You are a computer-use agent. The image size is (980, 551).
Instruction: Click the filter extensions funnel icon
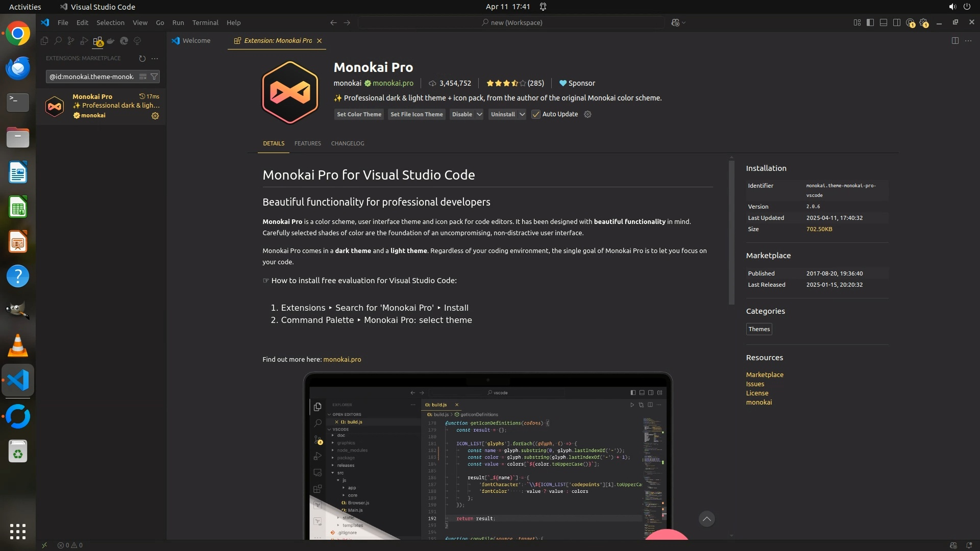pos(154,77)
